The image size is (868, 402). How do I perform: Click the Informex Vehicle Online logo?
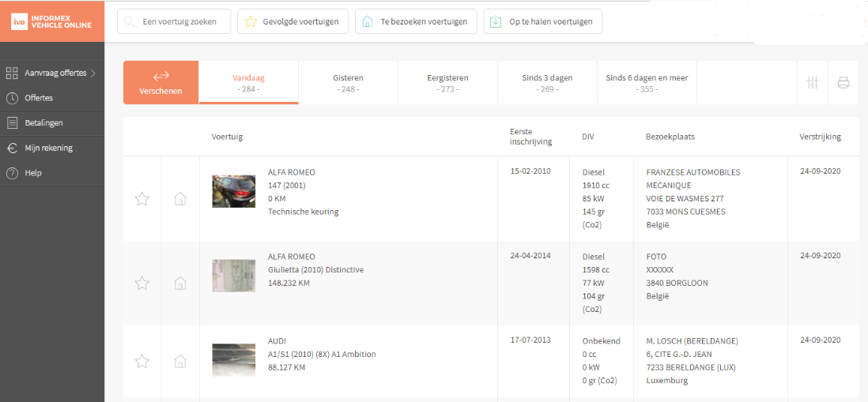pos(51,21)
